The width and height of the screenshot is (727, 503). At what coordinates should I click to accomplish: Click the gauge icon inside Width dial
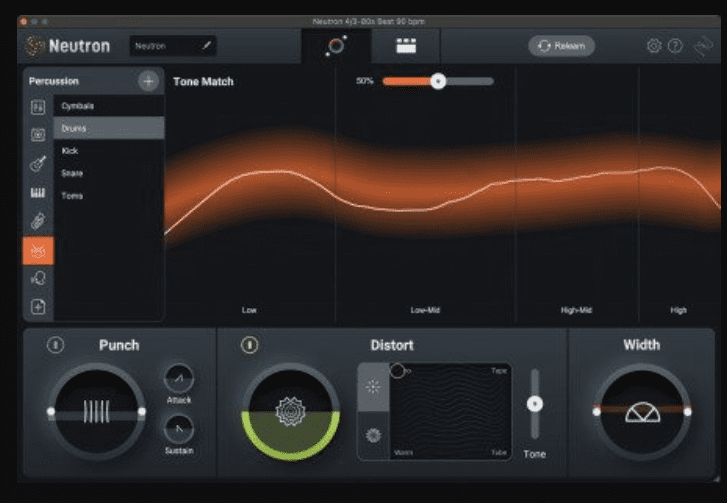click(643, 413)
